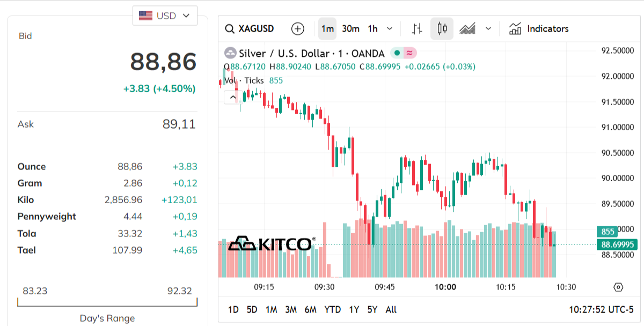Select the candlestick chart style icon
644x326 pixels.
(441, 28)
